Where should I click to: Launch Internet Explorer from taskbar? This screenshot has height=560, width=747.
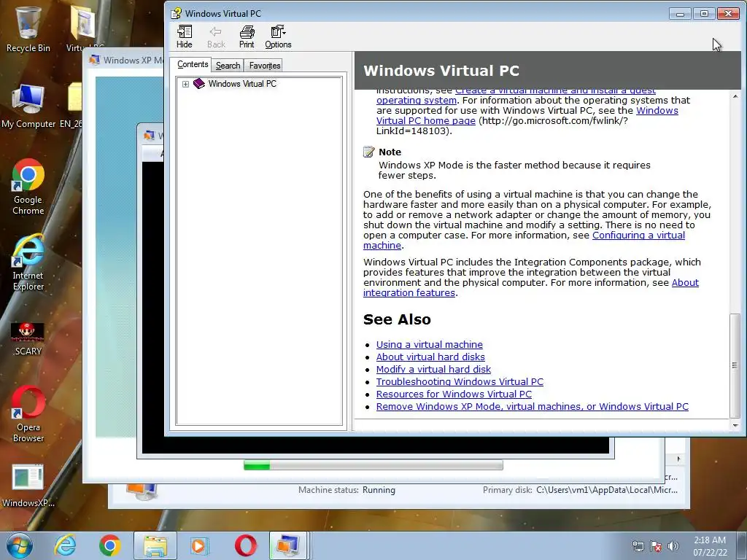(65, 545)
